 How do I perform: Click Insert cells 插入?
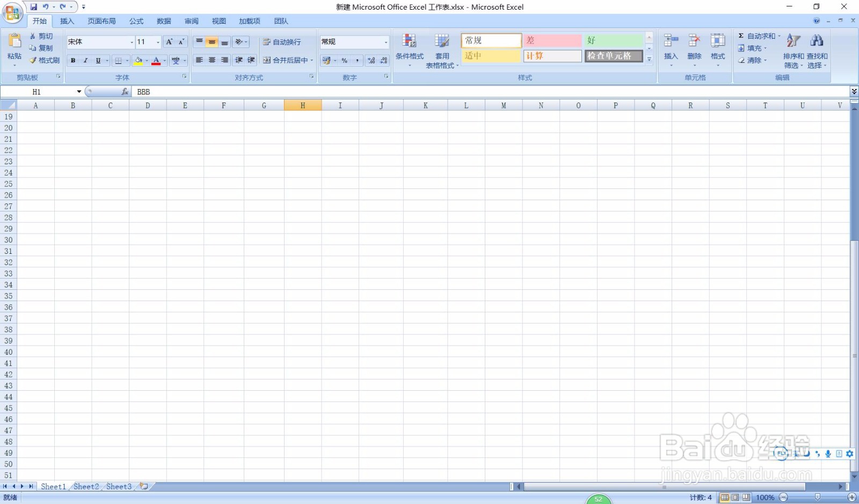tap(671, 50)
